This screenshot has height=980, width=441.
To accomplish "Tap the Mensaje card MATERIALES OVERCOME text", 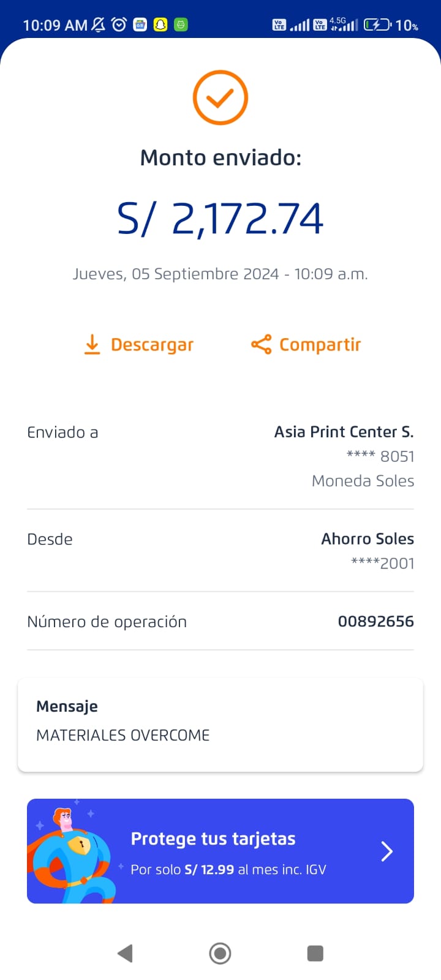I will (123, 735).
